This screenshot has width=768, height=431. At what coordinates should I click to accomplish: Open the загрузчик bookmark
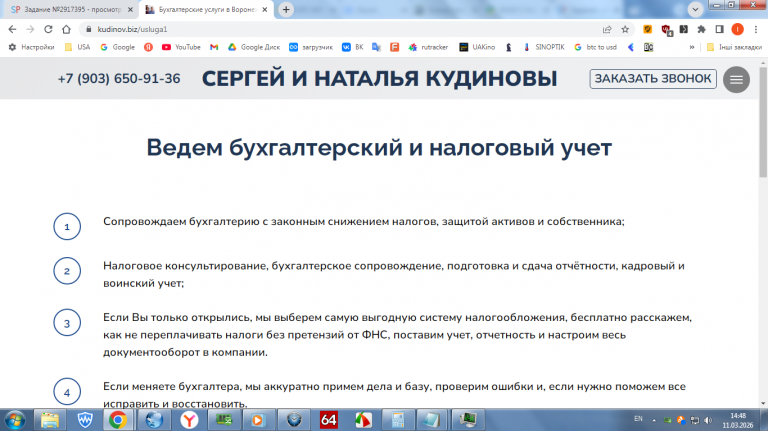click(x=311, y=47)
